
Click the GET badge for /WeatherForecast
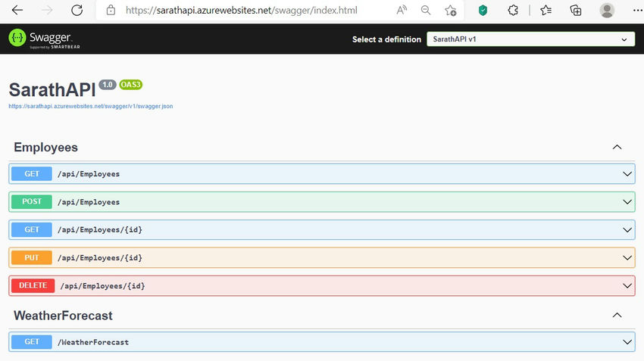point(32,342)
